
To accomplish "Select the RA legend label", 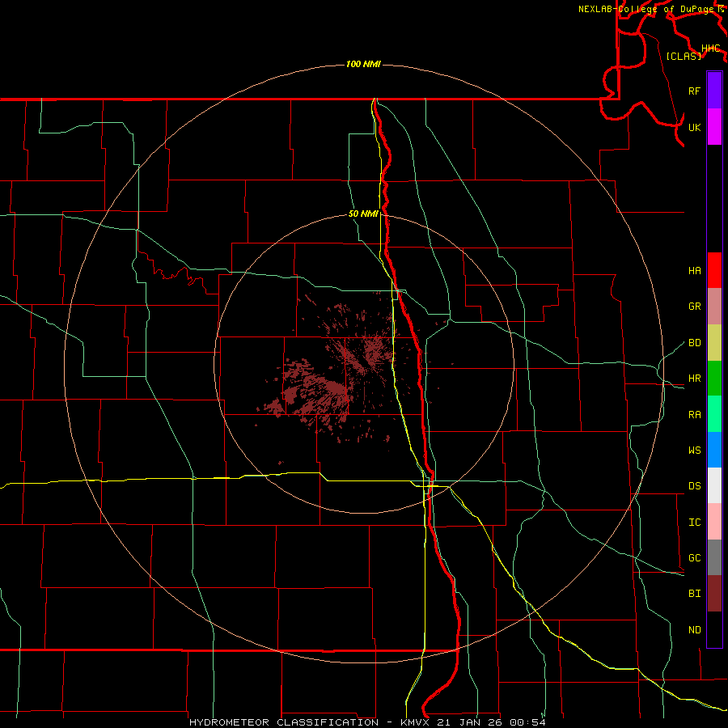I will pyautogui.click(x=694, y=415).
